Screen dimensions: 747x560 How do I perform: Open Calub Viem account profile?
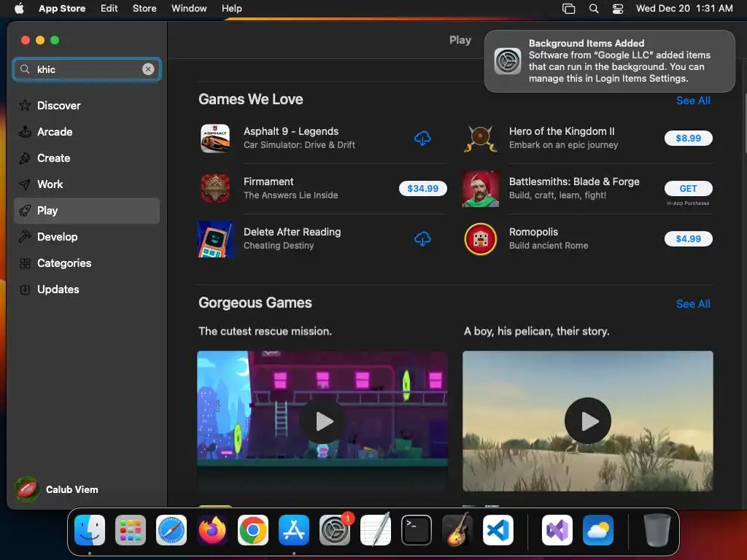57,489
